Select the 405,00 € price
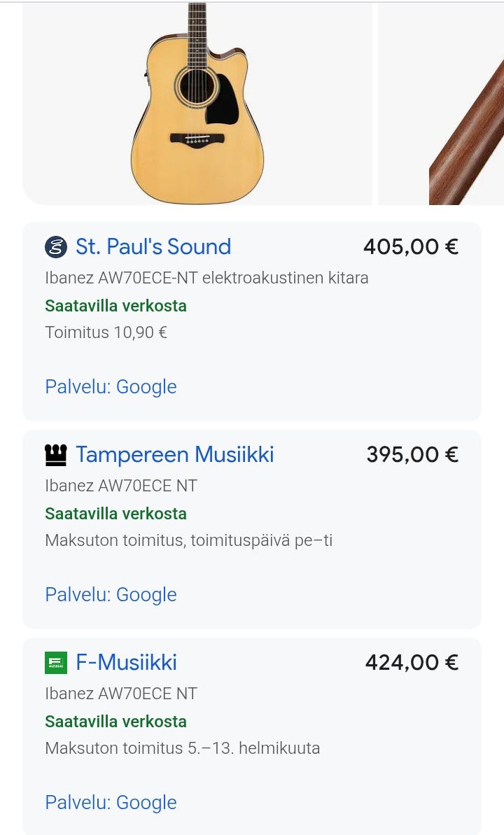The width and height of the screenshot is (504, 835). tap(411, 246)
